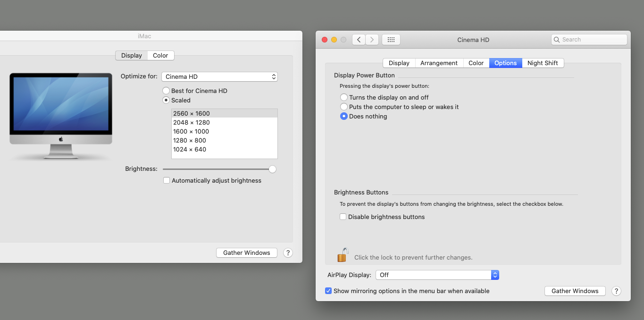Screen dimensions: 644x320
Task: Switch to Color tab in the iMac window
Action: 160,55
